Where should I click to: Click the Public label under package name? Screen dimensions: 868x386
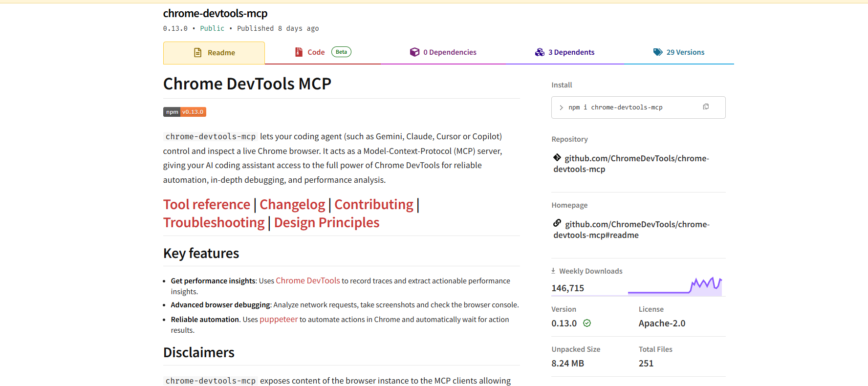click(x=212, y=28)
